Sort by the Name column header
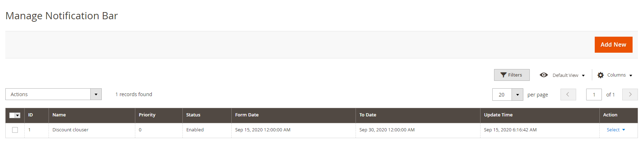644x157 pixels. point(59,115)
